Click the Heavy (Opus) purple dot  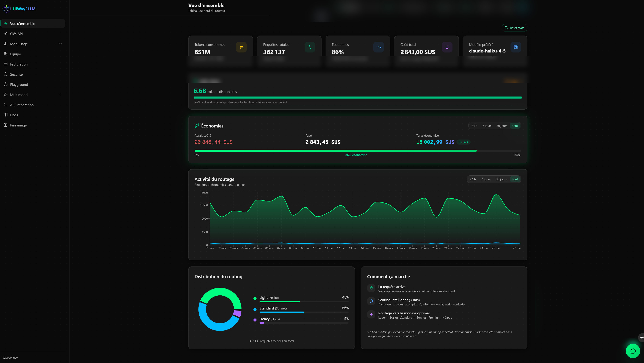tap(255, 320)
